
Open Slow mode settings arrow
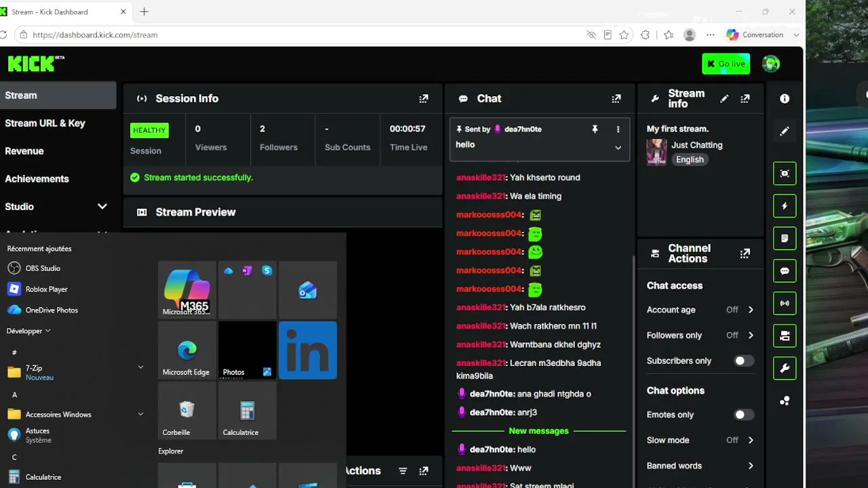pos(751,441)
